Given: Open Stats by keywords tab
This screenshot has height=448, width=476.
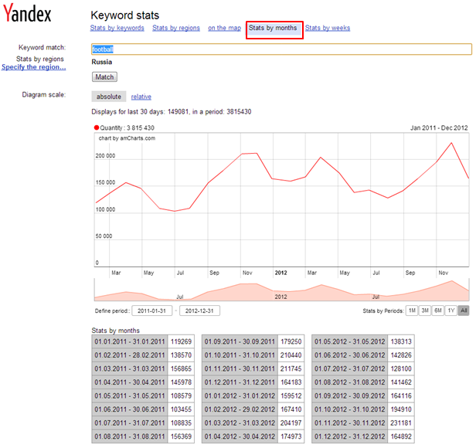Looking at the screenshot, I should click(117, 28).
